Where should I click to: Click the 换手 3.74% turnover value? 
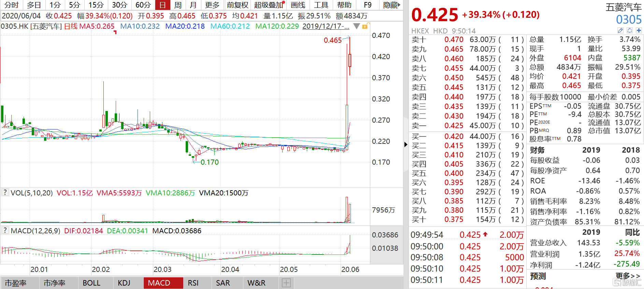click(630, 40)
